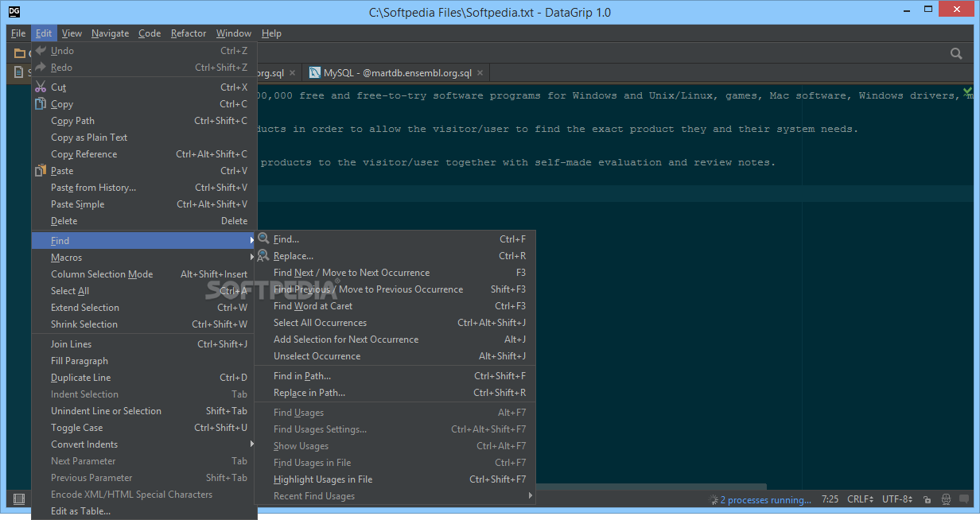The height and width of the screenshot is (520, 980).
Task: Click the MySQL dolphin icon on martdb tab
Action: (315, 72)
